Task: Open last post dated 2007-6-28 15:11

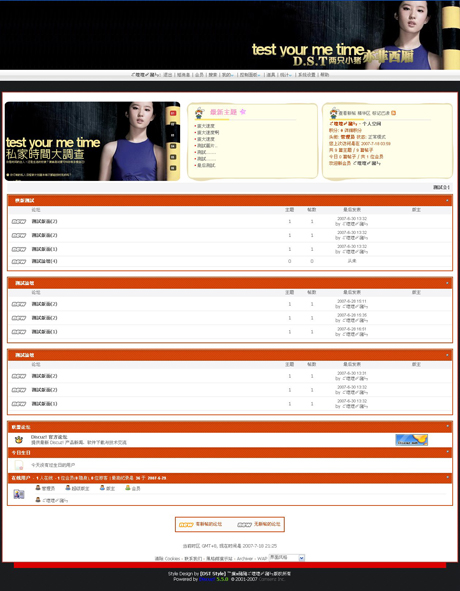Action: pyautogui.click(x=351, y=302)
